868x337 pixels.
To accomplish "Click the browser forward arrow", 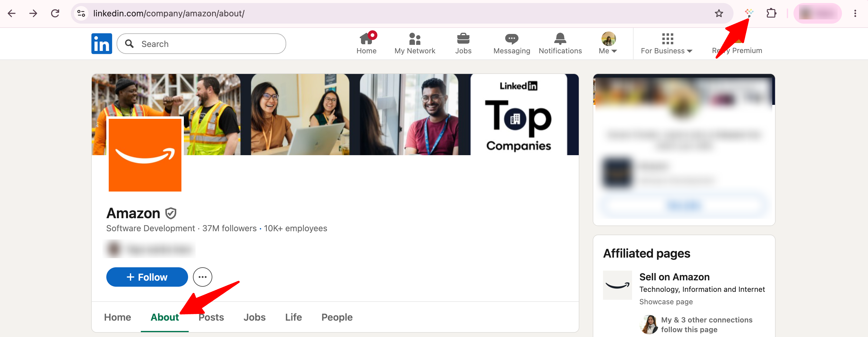I will 33,14.
